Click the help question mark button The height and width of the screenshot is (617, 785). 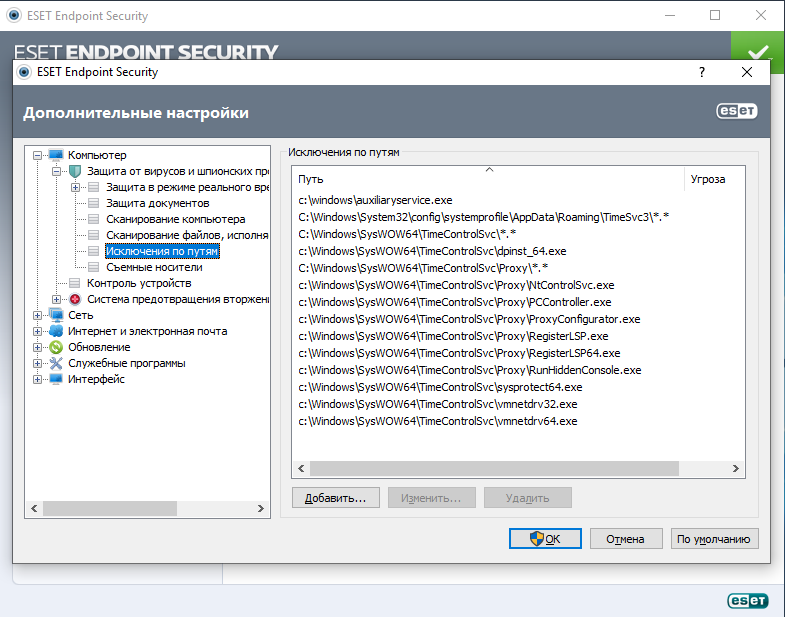702,72
